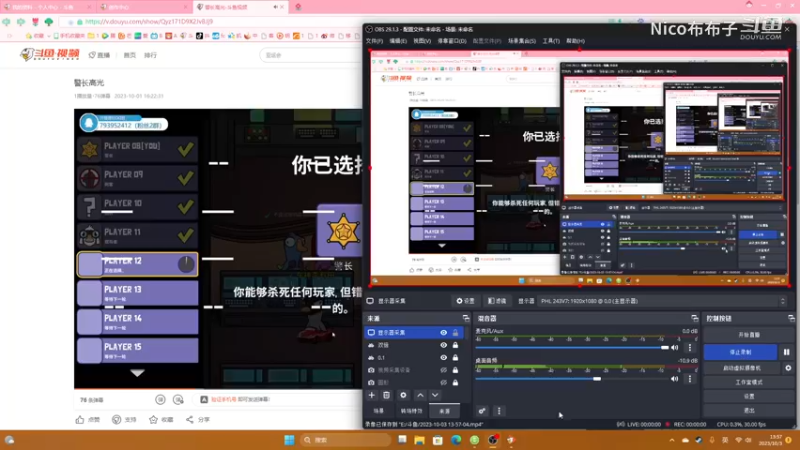Open OBS 设置 in the controls panel
The width and height of the screenshot is (800, 450).
coord(748,396)
